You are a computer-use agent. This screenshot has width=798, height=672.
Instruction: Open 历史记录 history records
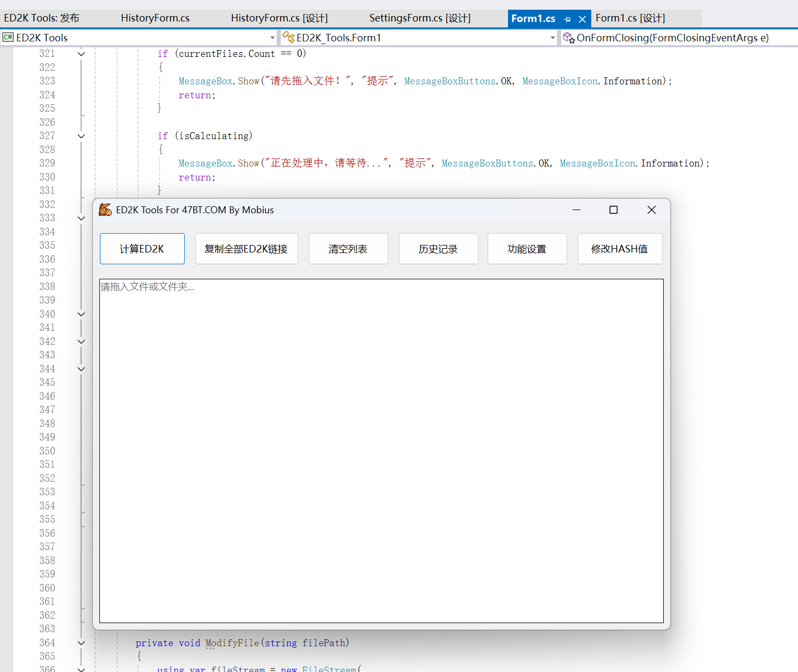pos(438,249)
